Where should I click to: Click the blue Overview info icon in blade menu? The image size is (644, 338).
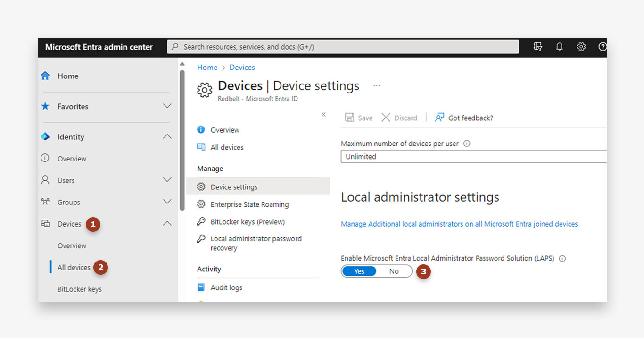pyautogui.click(x=201, y=129)
